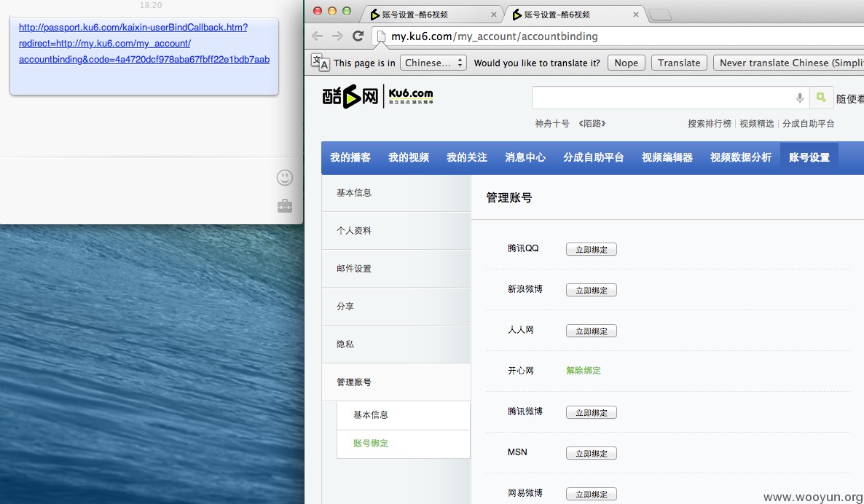Click 立即绑定 for MSN
Image resolution: width=864 pixels, height=504 pixels.
pyautogui.click(x=592, y=453)
